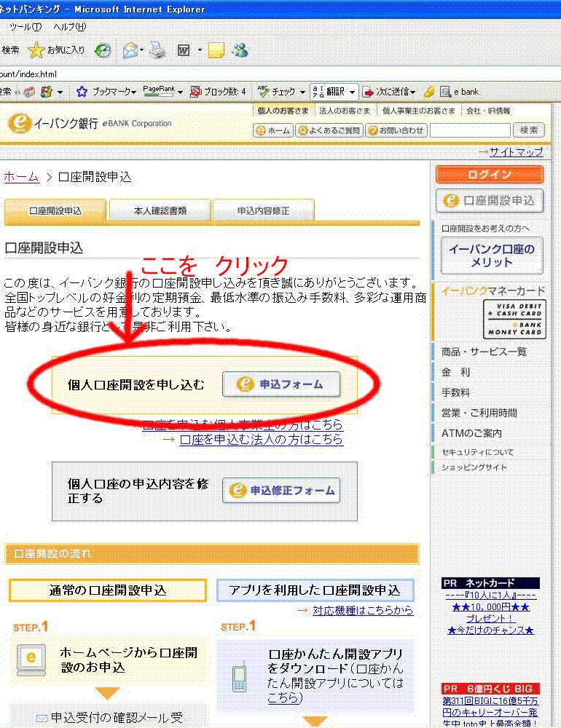Viewport: 561px width, 728px height.
Task: Click the yellow note icon in toolbar
Action: (x=216, y=50)
